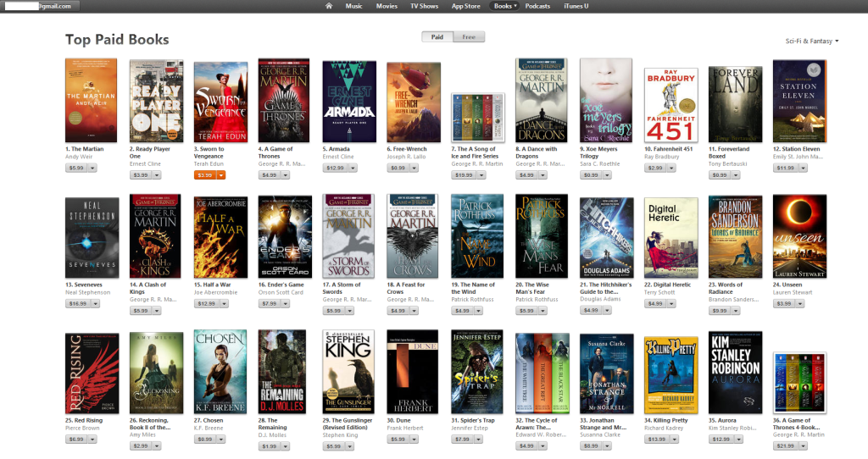Switch to the Free tab
868x459 pixels.
tap(469, 37)
